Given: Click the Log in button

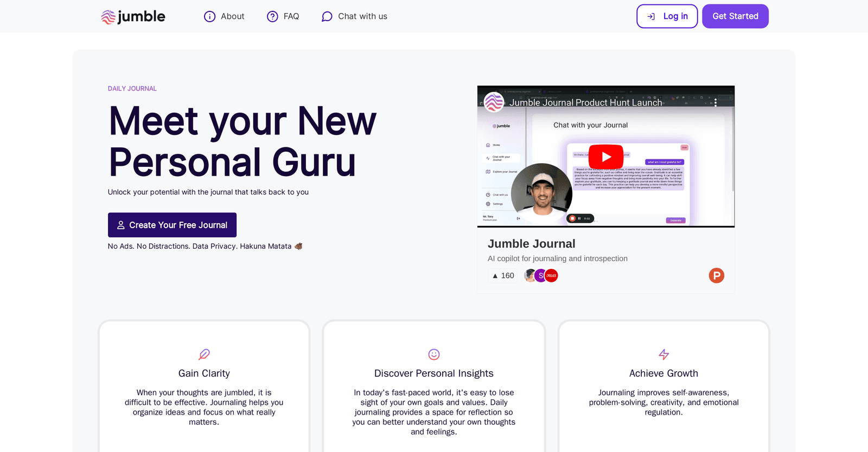Looking at the screenshot, I should coord(667,16).
